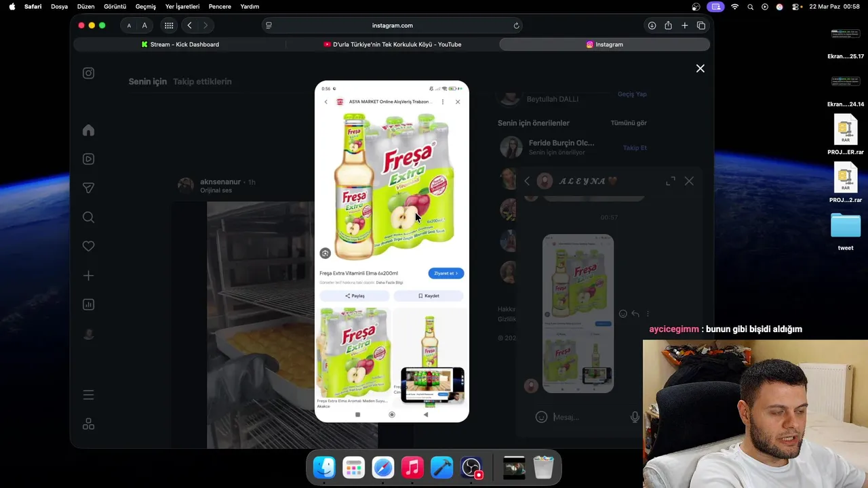
Task: Open Instagram Home from the sidebar
Action: pyautogui.click(x=88, y=130)
